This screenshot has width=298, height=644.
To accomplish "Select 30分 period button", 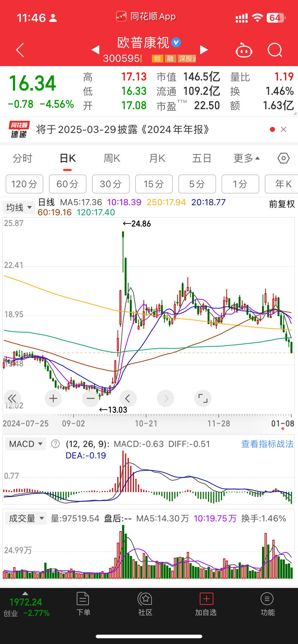I will [111, 184].
